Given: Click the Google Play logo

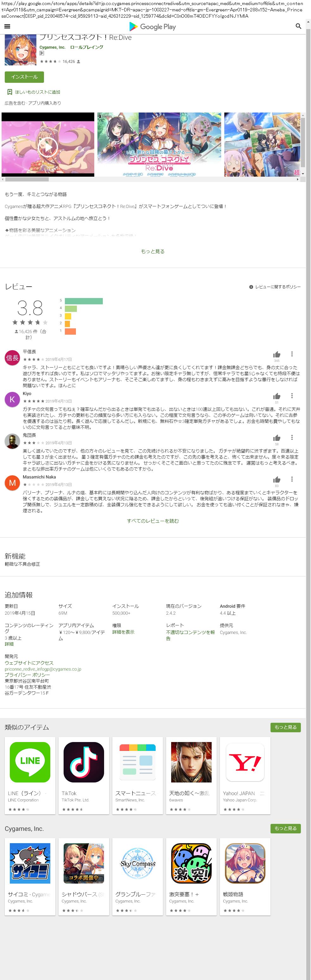Looking at the screenshot, I should tap(152, 27).
